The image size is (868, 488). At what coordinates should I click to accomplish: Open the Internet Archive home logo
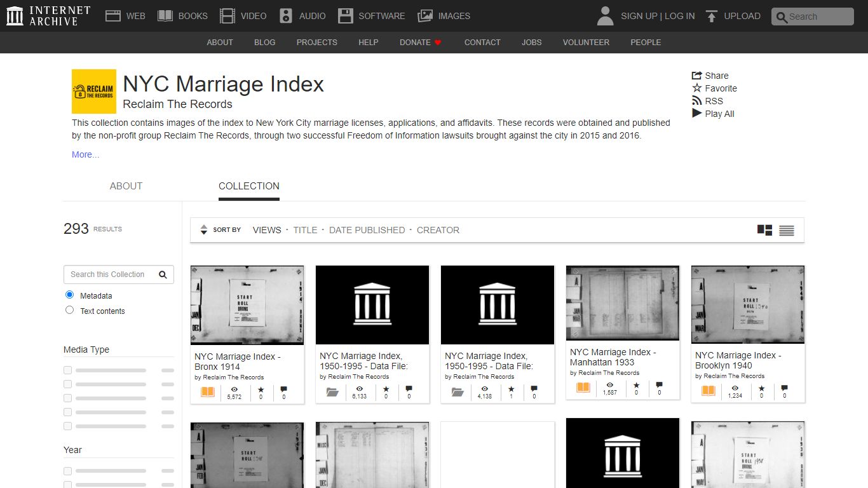coord(48,16)
